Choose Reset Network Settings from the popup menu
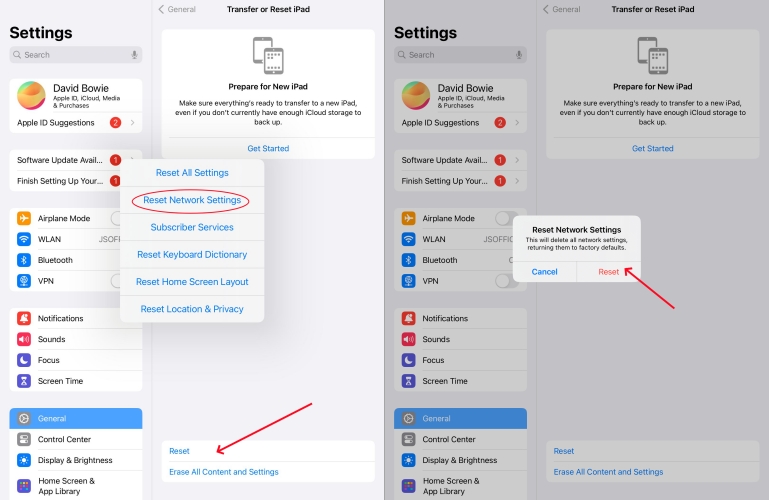The width and height of the screenshot is (769, 500). coord(192,200)
